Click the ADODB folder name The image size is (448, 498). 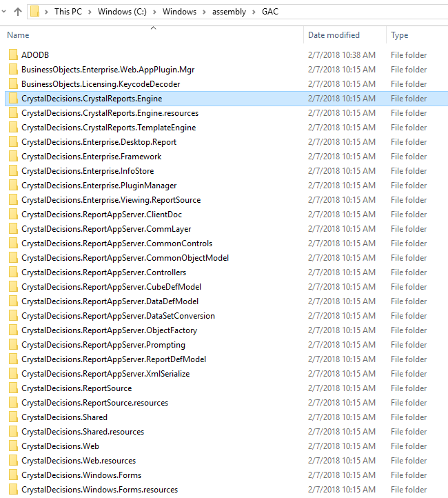click(35, 55)
